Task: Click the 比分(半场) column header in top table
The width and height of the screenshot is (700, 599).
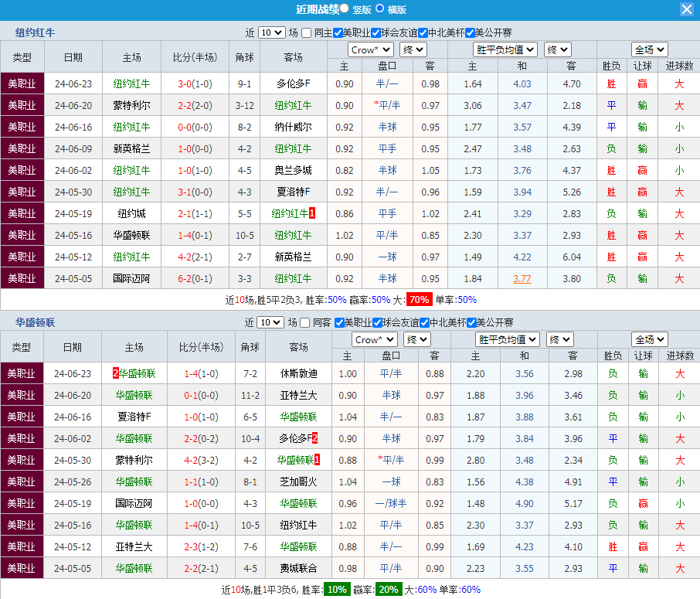Action: pyautogui.click(x=195, y=58)
